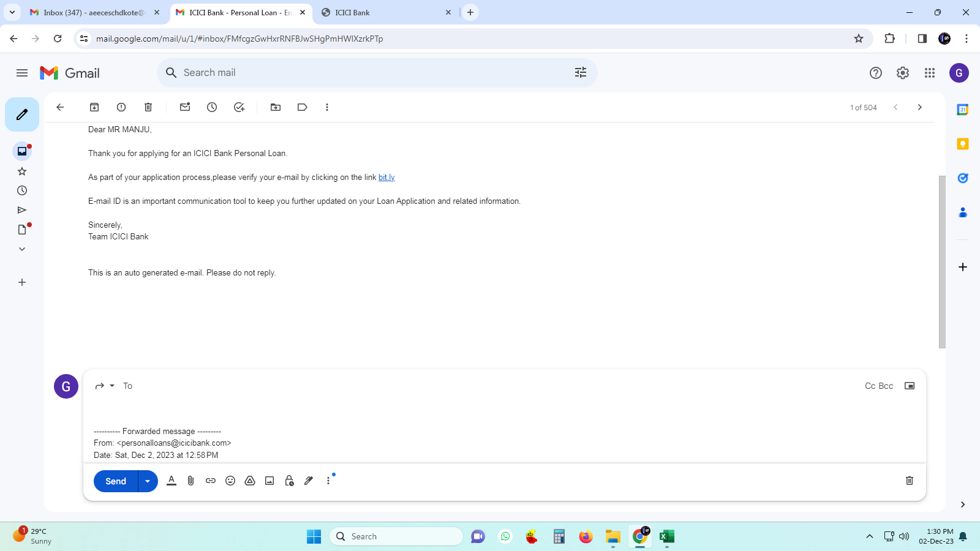980x551 pixels.
Task: Open Sent mail in sidebar
Action: 22,210
